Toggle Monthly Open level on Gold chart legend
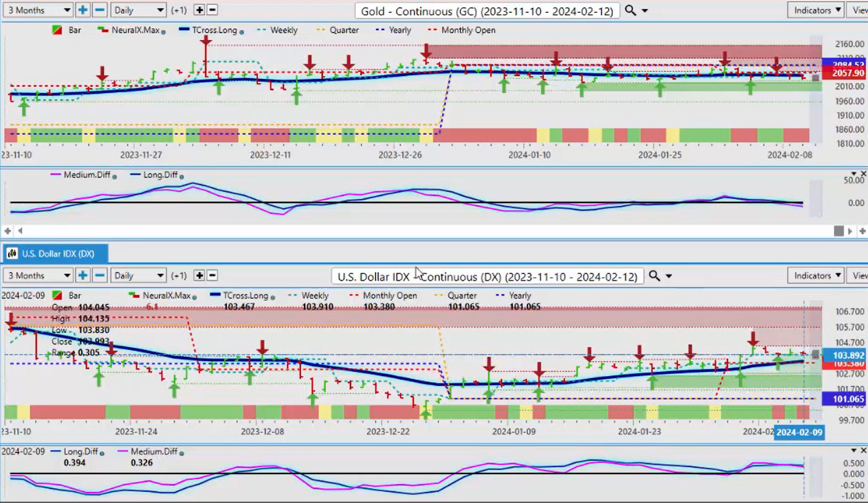 pos(461,30)
